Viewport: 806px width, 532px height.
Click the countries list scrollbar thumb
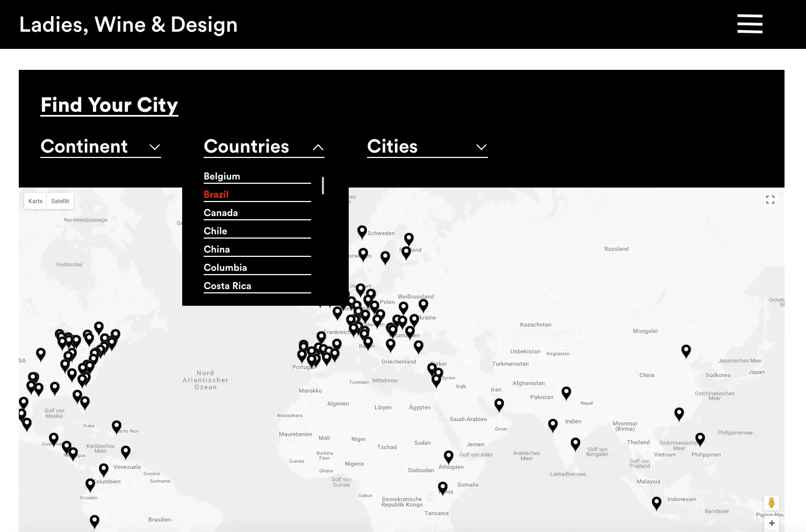pos(323,185)
